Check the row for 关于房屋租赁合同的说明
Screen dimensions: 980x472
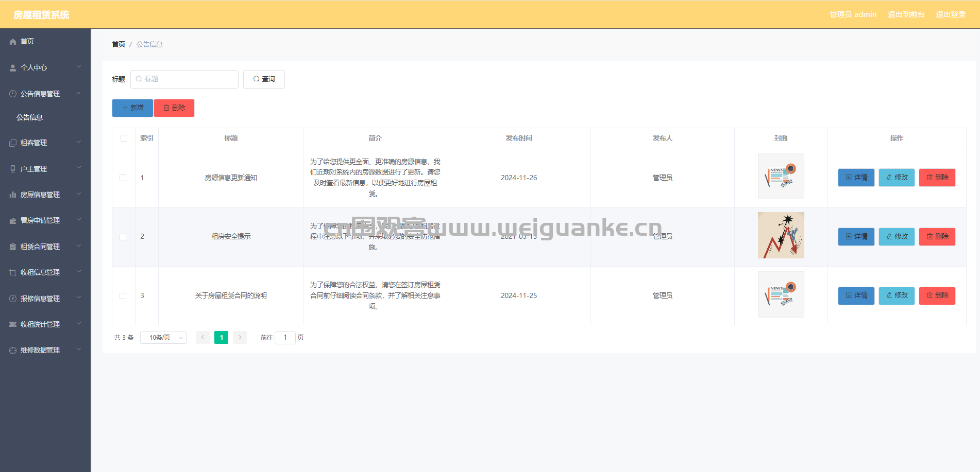click(123, 296)
